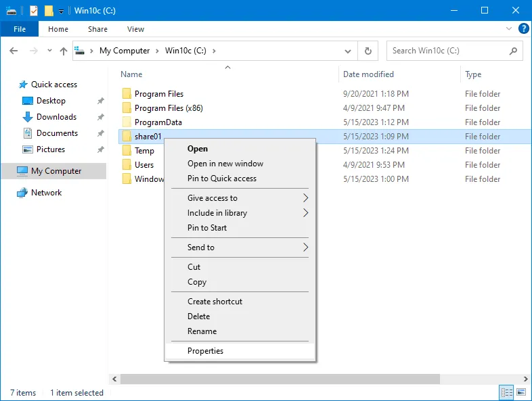Select Rename in the context menu
The width and height of the screenshot is (532, 401).
coord(202,331)
